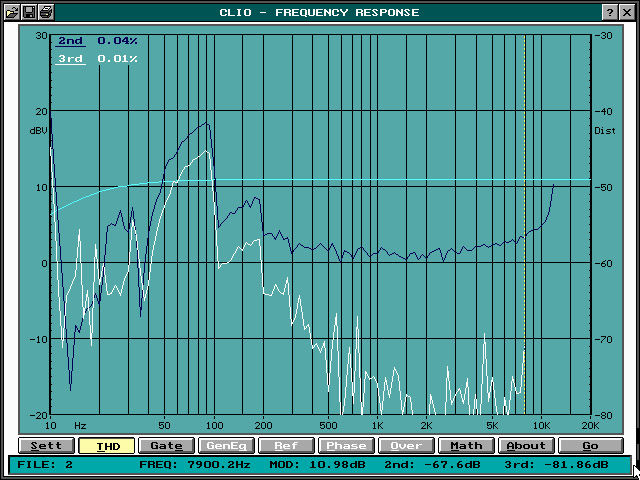Click the dBV axis unit label
Viewport: 640px width, 480px height.
(x=38, y=131)
